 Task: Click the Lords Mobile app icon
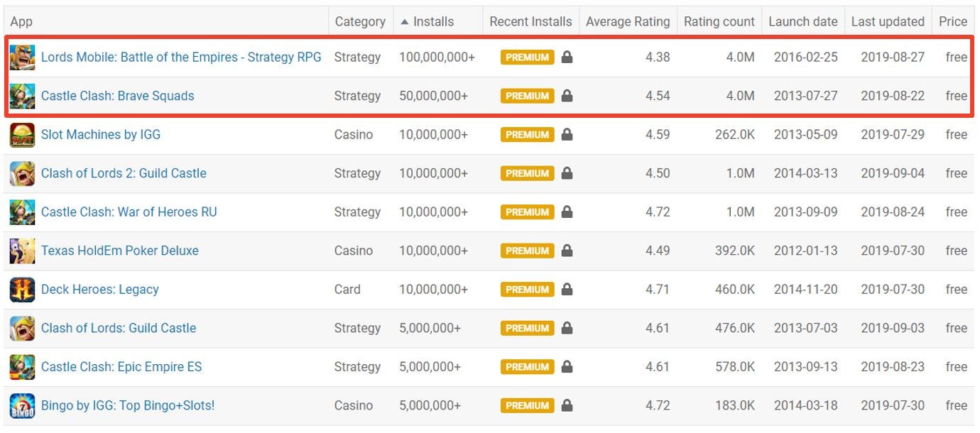point(22,57)
